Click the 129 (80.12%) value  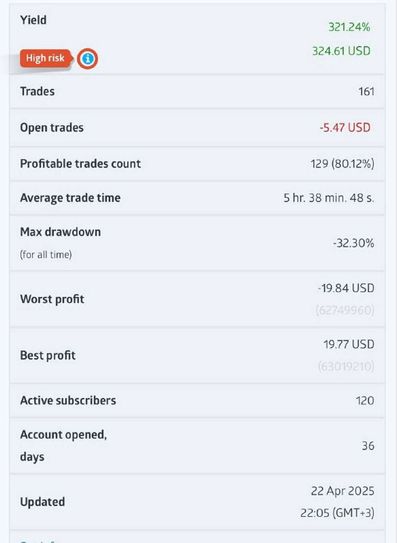pos(343,163)
